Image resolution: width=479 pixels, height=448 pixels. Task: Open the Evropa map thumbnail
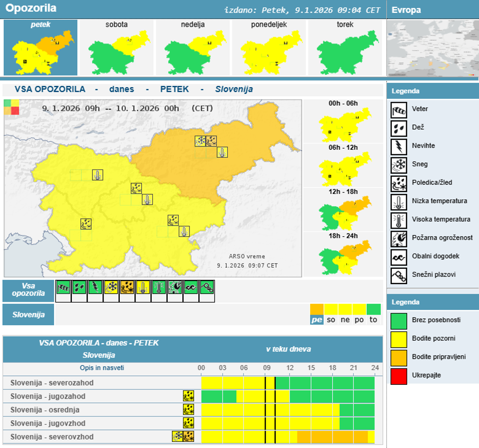(433, 49)
